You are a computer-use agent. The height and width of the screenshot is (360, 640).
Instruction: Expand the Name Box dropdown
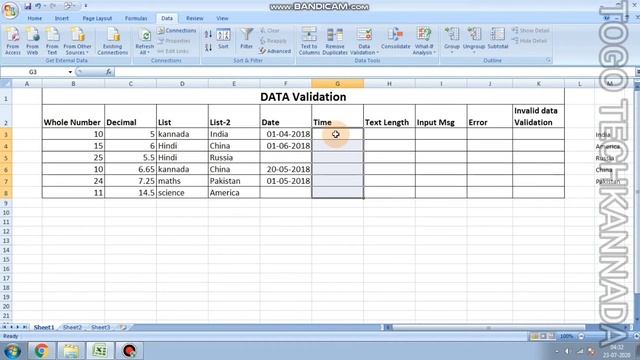70,72
